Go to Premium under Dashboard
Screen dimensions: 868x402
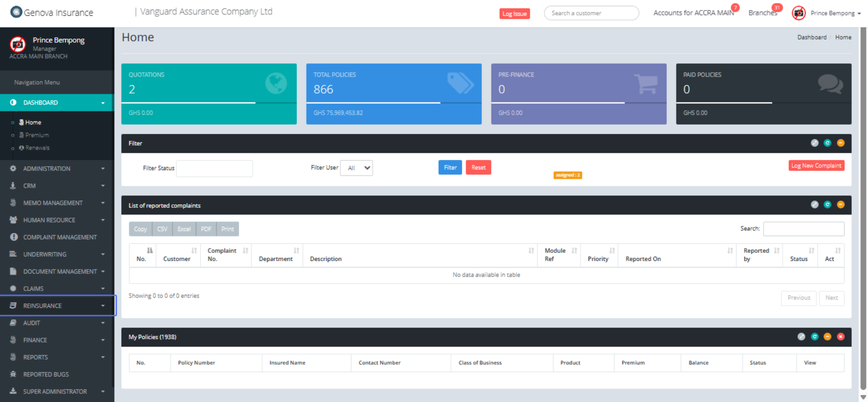pos(37,135)
